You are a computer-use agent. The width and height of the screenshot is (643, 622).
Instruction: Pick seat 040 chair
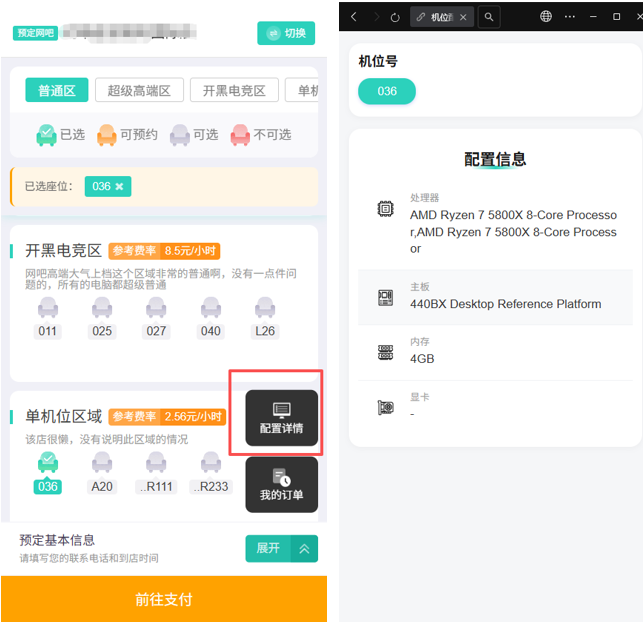[211, 308]
